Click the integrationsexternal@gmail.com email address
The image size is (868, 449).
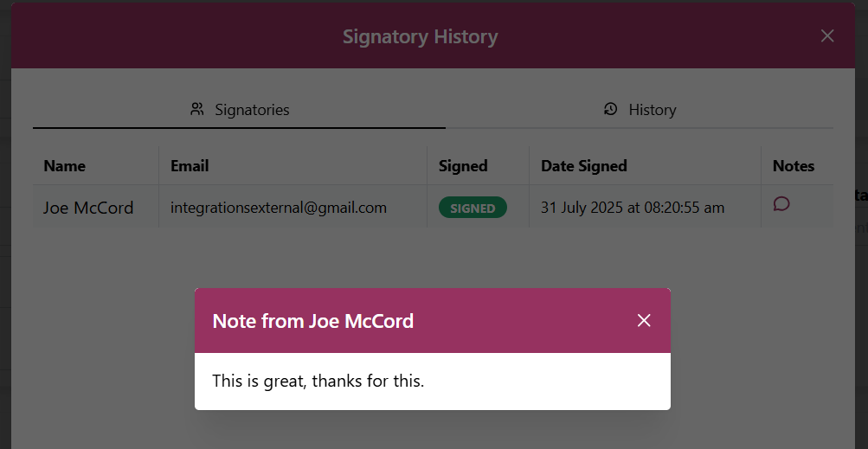point(279,208)
